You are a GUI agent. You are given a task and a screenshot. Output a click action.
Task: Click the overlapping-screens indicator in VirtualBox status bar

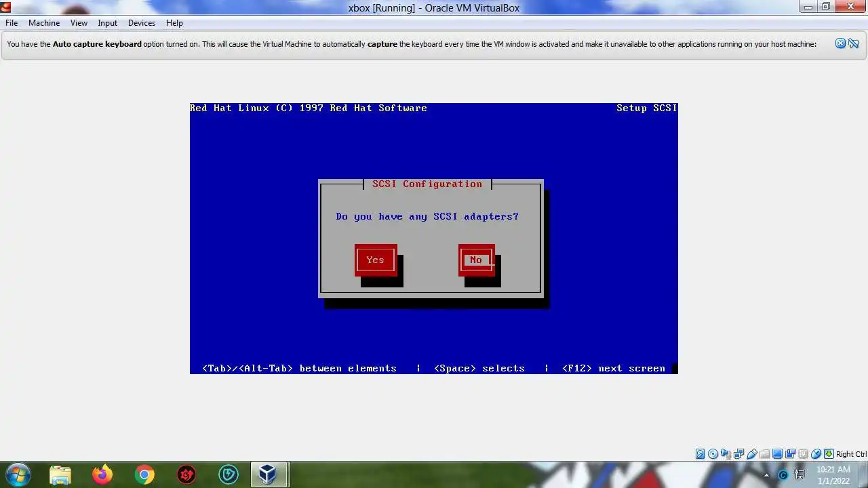point(790,454)
